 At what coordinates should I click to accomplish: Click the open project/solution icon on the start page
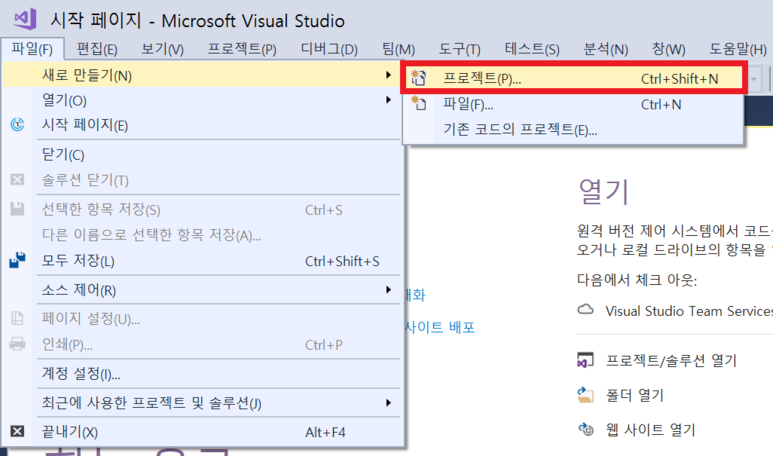[x=585, y=360]
